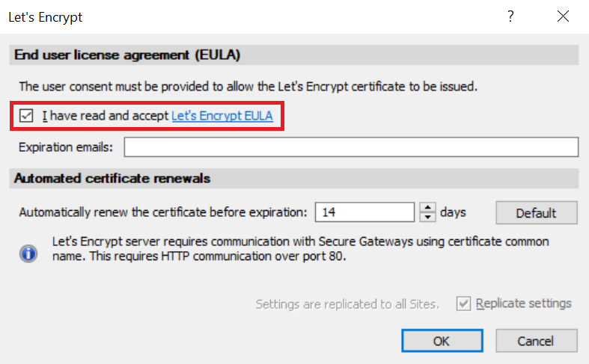This screenshot has width=589, height=364.
Task: Toggle the EULA acceptance checkbox
Action: [27, 116]
